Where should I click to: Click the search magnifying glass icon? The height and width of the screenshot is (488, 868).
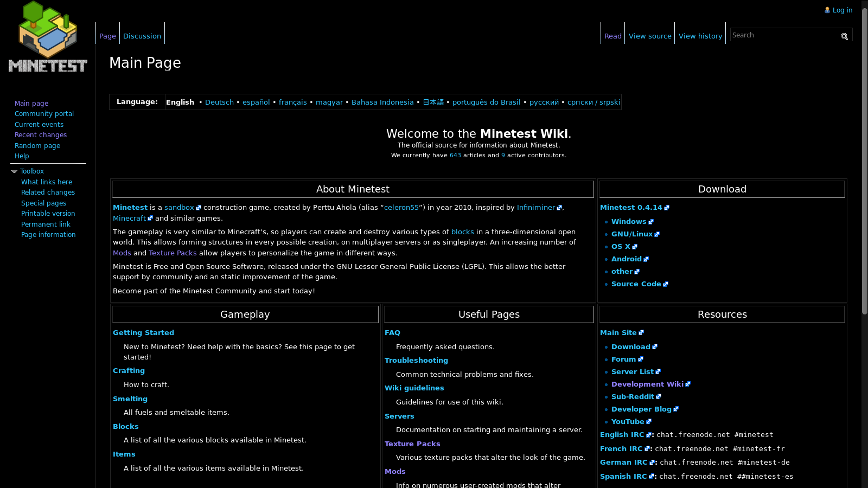click(844, 36)
